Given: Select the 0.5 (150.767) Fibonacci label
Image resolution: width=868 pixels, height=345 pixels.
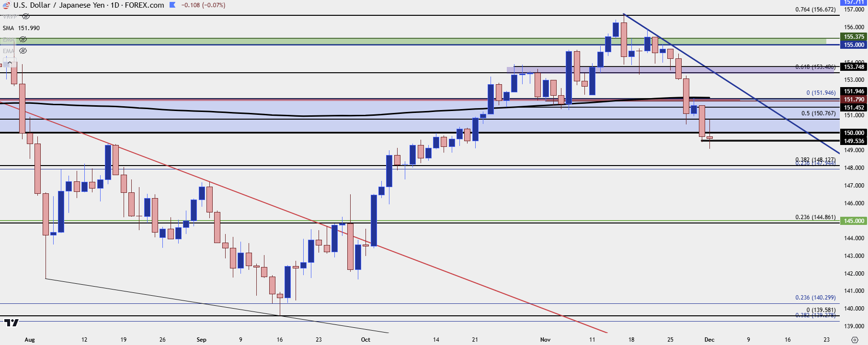Looking at the screenshot, I should point(818,113).
